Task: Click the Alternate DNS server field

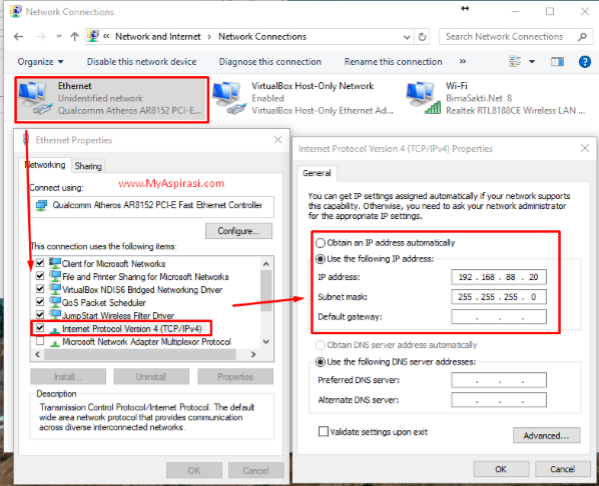Action: (499, 400)
